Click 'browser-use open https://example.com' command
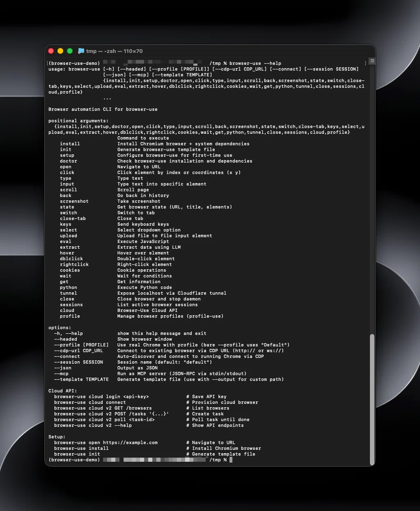 click(106, 442)
